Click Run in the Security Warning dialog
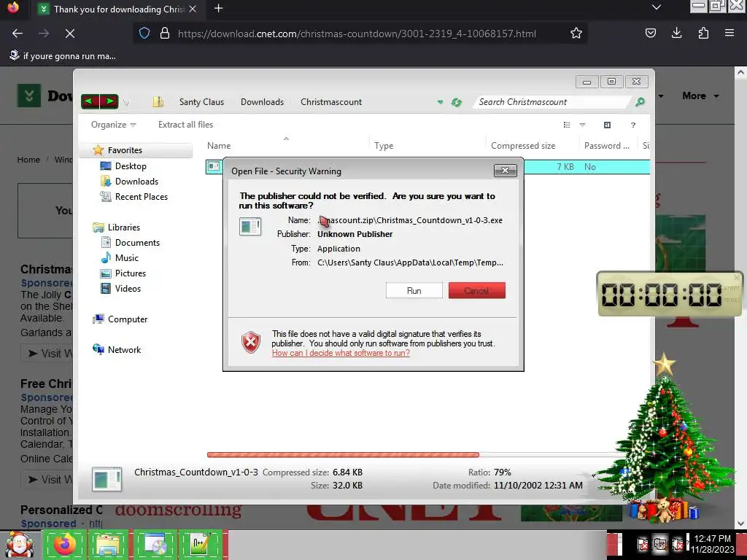Screen dimensions: 747x560 coord(414,290)
